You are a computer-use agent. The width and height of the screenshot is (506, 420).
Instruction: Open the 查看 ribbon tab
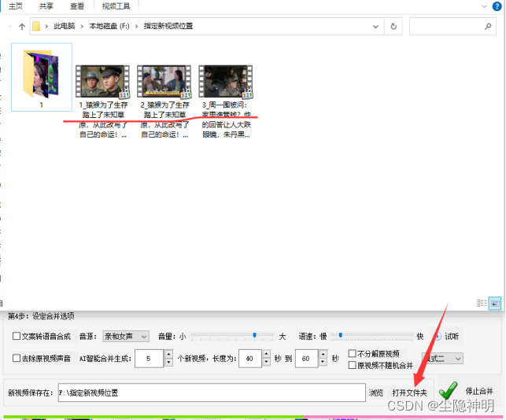click(x=77, y=6)
